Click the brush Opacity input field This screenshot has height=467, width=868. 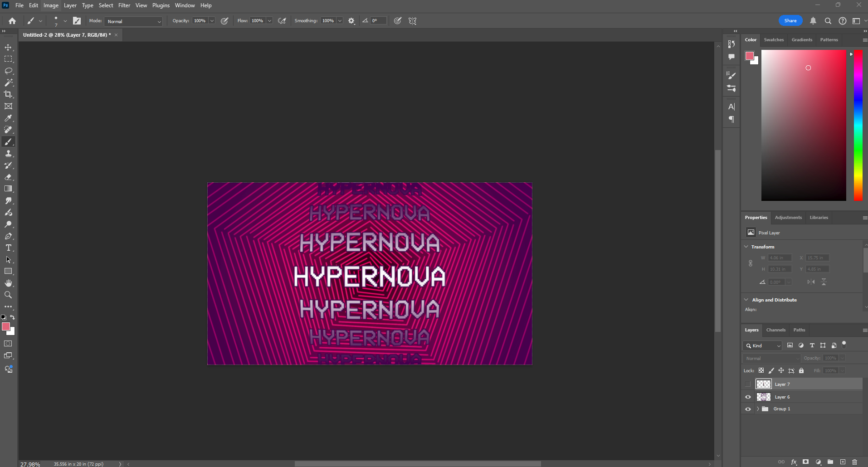[200, 21]
